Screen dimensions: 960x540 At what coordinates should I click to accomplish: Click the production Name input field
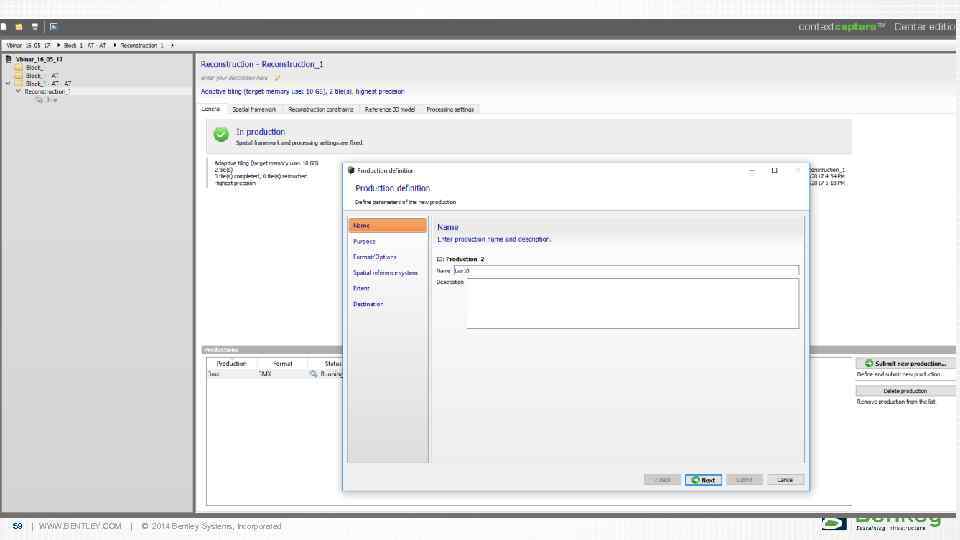[x=626, y=270]
